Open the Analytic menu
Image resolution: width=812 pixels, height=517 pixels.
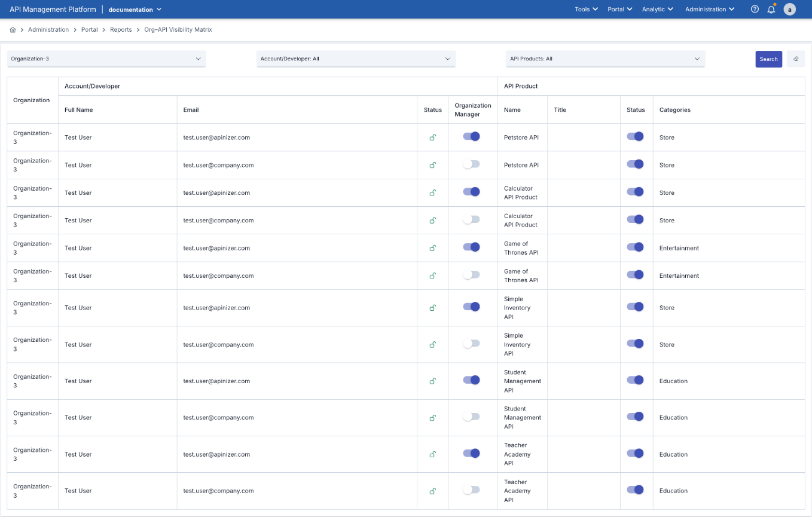(x=657, y=9)
